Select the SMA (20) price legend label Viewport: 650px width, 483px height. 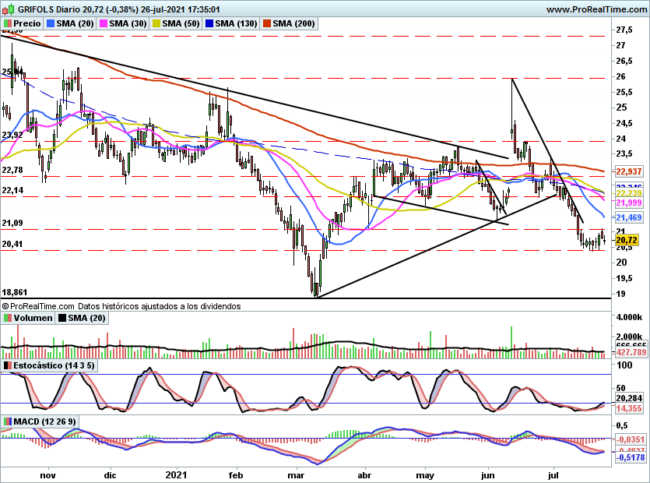click(75, 24)
